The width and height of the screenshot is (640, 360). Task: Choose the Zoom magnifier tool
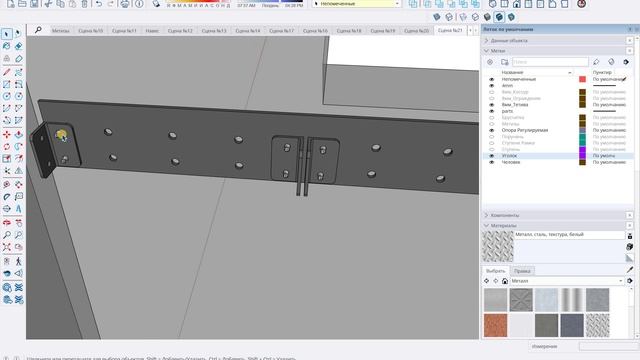point(7,235)
